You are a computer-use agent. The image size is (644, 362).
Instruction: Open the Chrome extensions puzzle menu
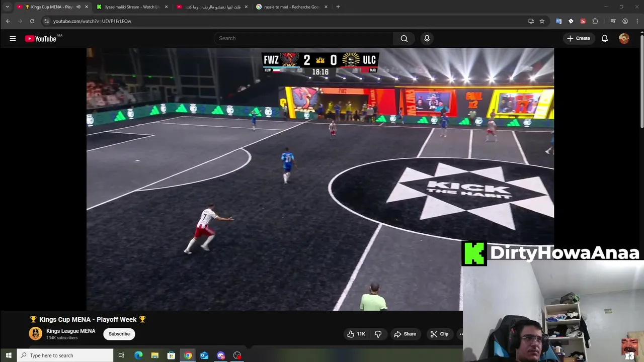(x=595, y=21)
